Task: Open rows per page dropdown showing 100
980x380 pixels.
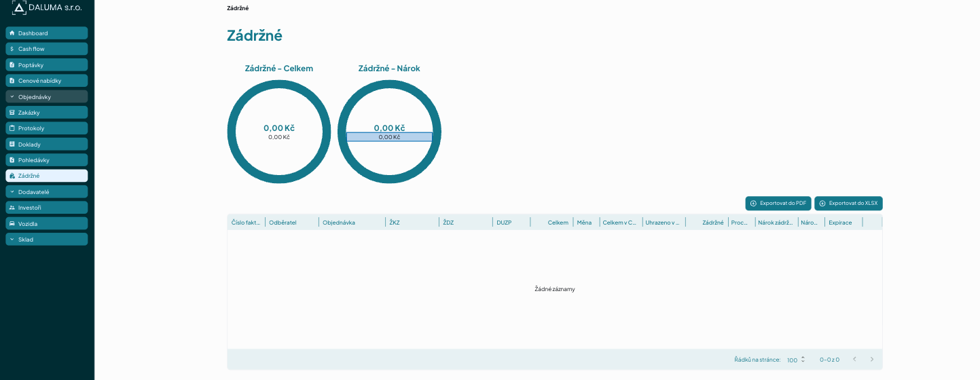Action: (x=796, y=360)
